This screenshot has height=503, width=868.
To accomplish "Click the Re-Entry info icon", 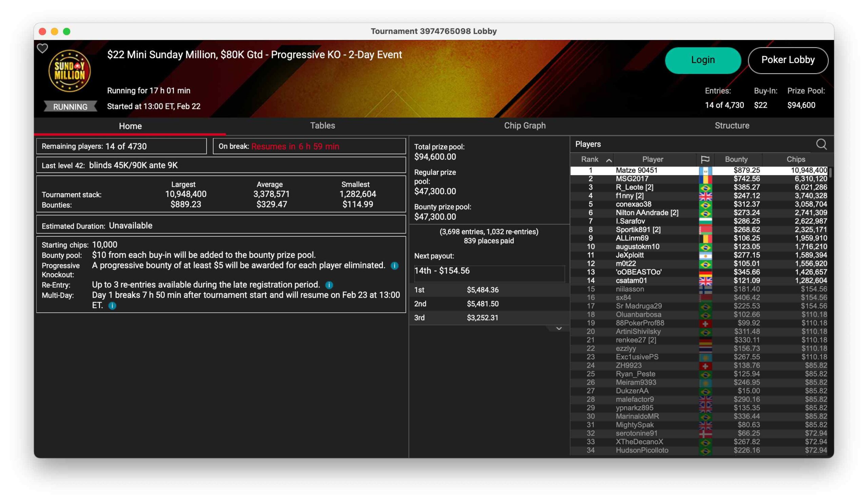I will (329, 285).
